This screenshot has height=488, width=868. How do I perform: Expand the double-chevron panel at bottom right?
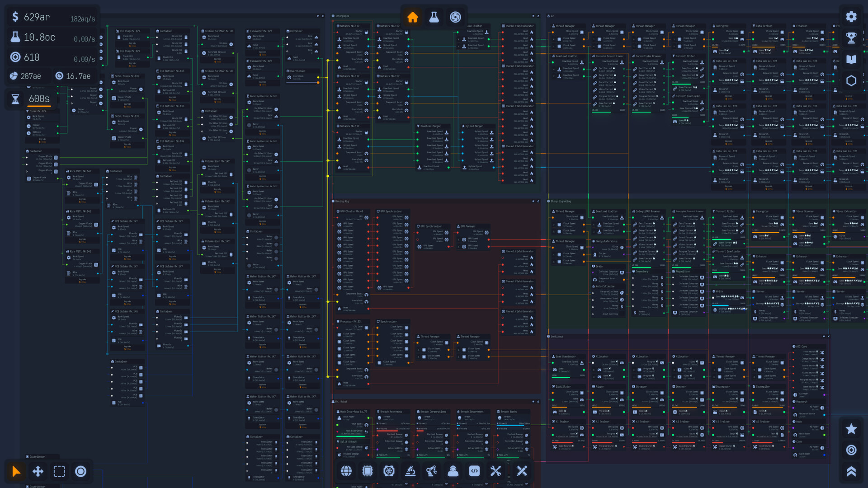click(x=851, y=472)
